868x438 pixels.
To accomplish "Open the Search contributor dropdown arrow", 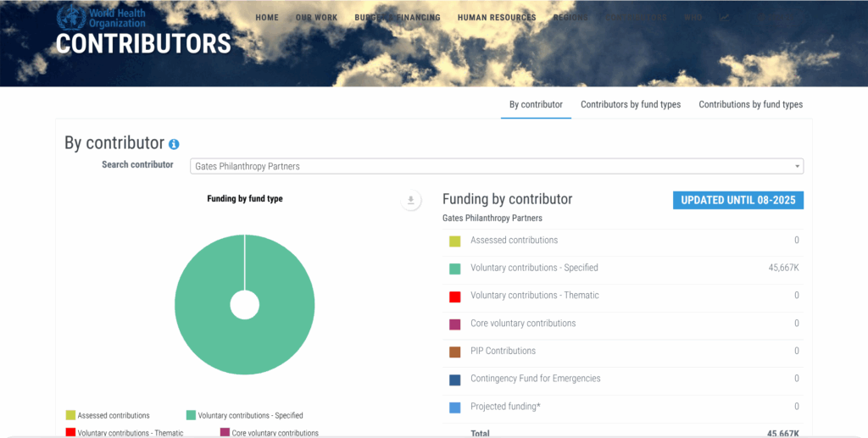I will pyautogui.click(x=798, y=166).
